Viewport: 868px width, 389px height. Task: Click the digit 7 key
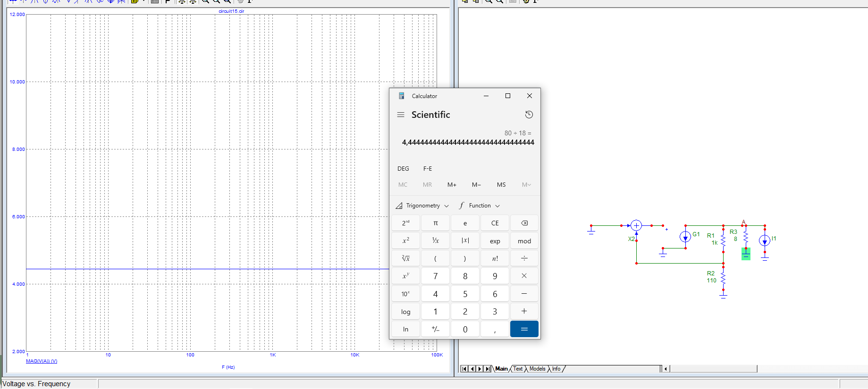[x=436, y=276]
